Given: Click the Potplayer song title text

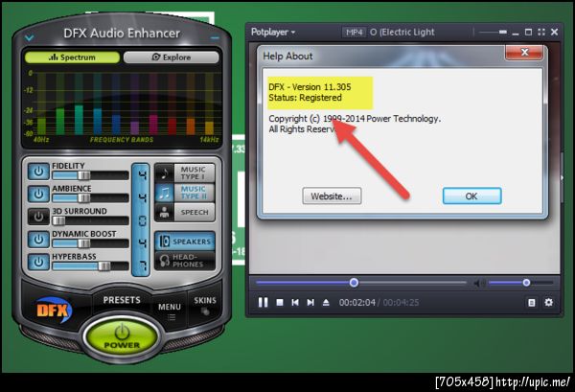Looking at the screenshot, I should 402,33.
